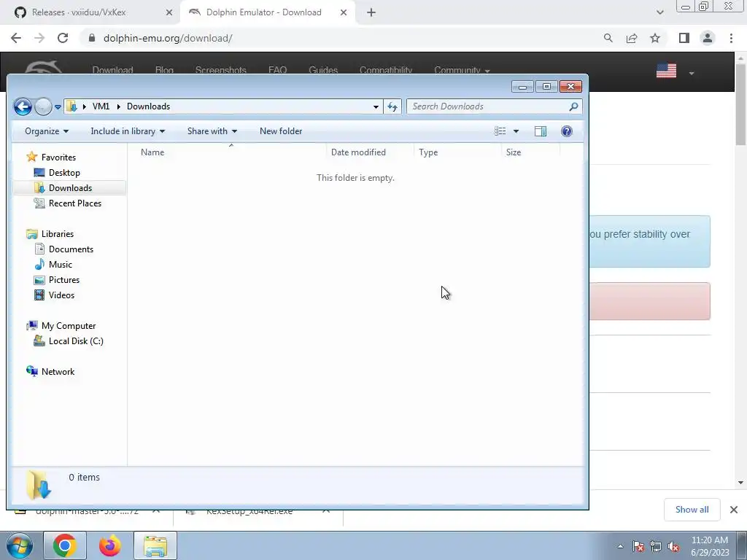This screenshot has width=747, height=560.
Task: Show all downloads in Chrome
Action: tap(692, 510)
